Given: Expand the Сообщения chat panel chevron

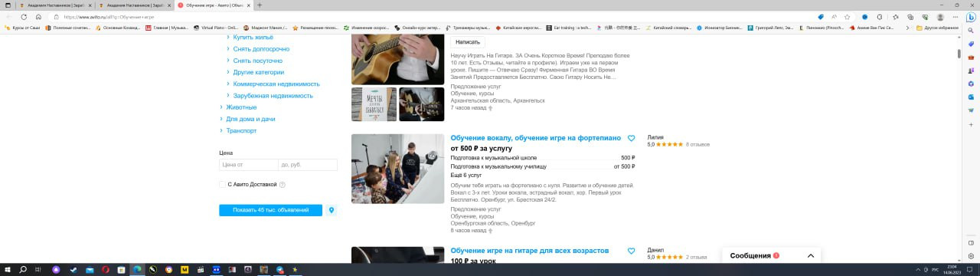Looking at the screenshot, I should [811, 256].
